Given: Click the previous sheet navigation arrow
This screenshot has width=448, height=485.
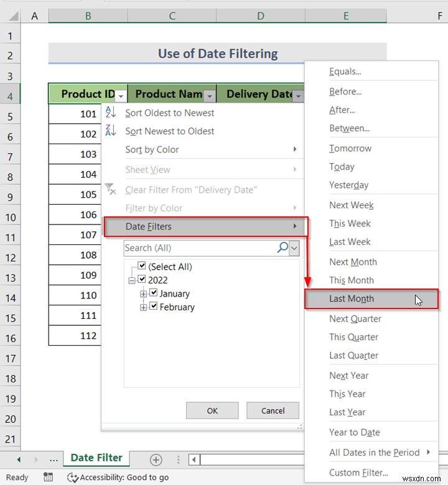Looking at the screenshot, I should [19, 460].
